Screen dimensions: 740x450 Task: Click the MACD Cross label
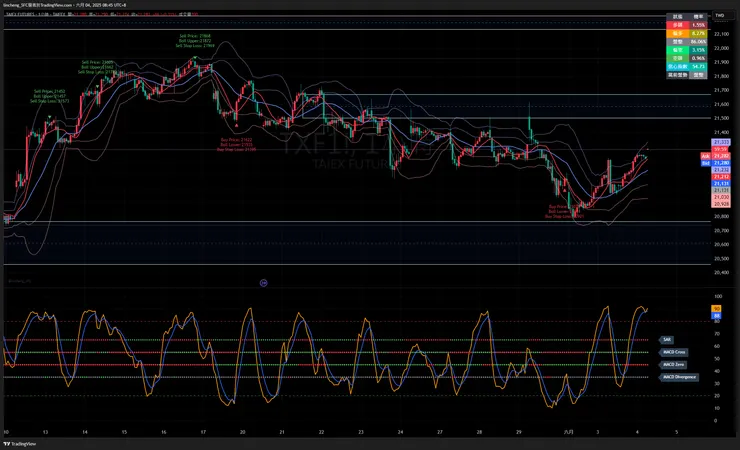click(x=674, y=352)
